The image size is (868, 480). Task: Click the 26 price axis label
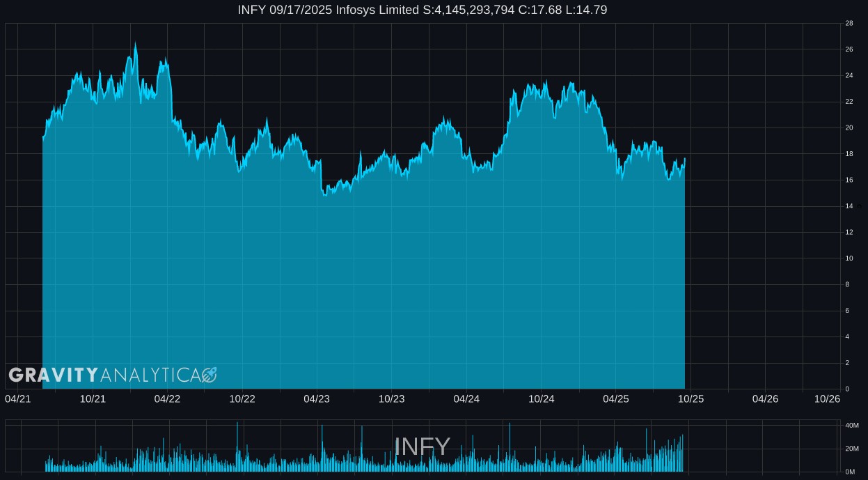(x=849, y=49)
